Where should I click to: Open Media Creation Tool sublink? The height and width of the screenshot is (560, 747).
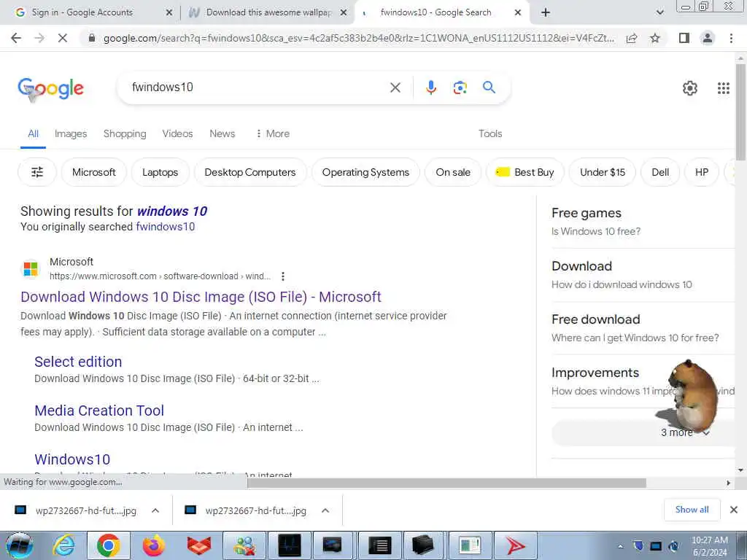point(99,411)
